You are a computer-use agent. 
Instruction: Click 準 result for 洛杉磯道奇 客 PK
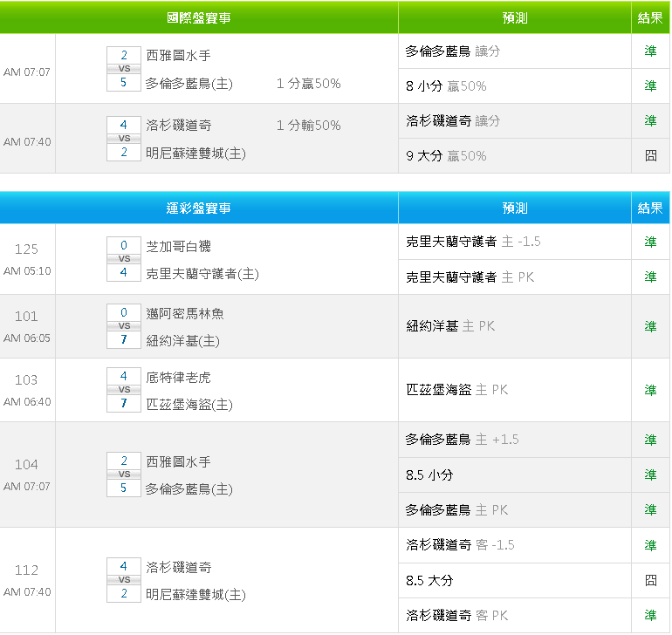click(x=650, y=615)
